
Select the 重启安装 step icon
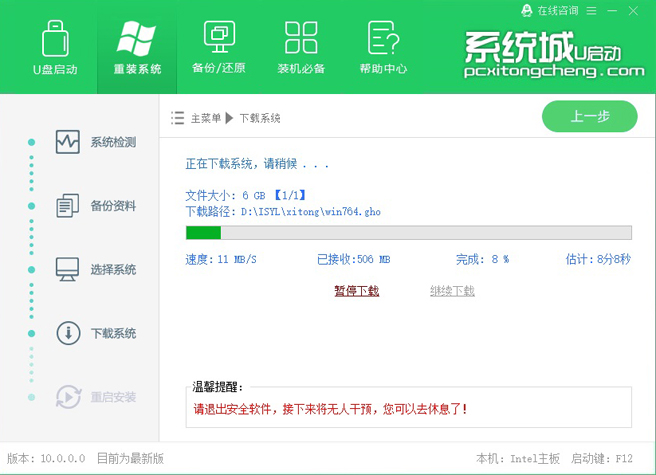pyautogui.click(x=68, y=397)
